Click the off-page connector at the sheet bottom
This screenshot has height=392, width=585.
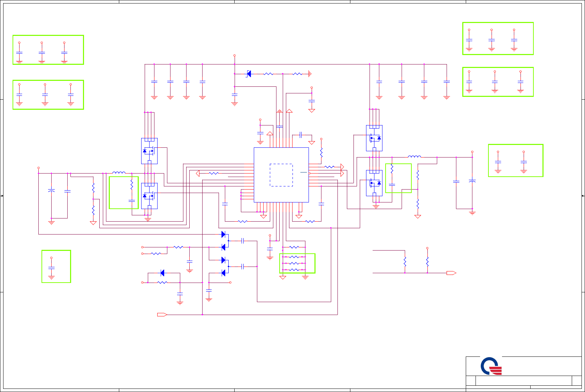[x=162, y=315]
